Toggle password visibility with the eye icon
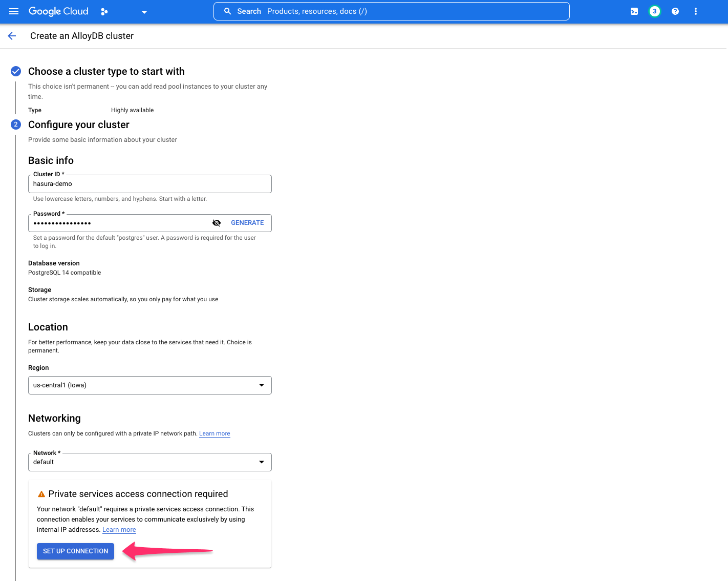 217,223
